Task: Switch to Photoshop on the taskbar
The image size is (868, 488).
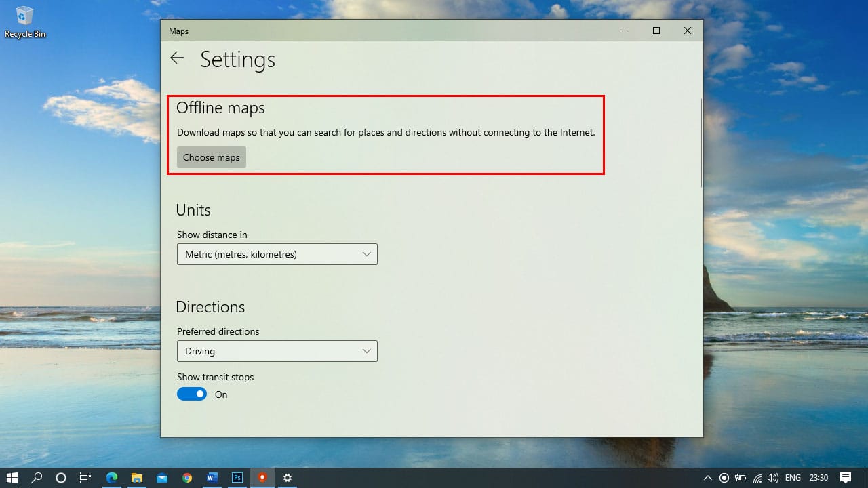Action: coord(237,478)
